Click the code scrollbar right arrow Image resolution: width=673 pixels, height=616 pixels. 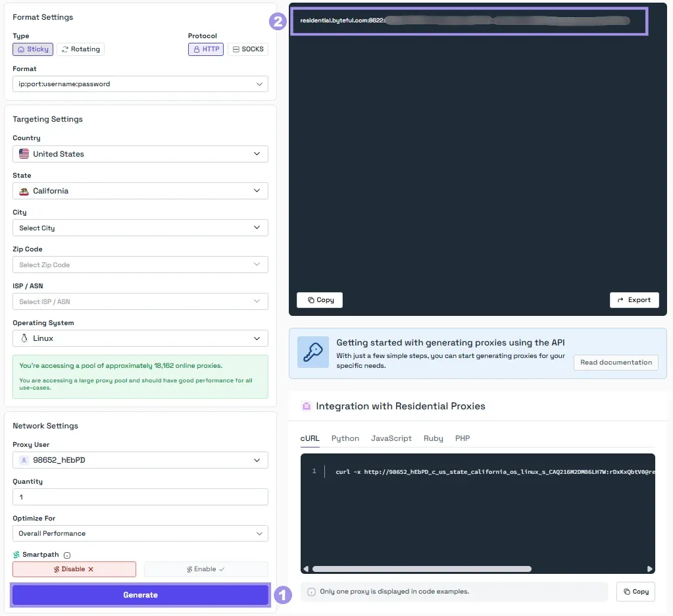650,569
